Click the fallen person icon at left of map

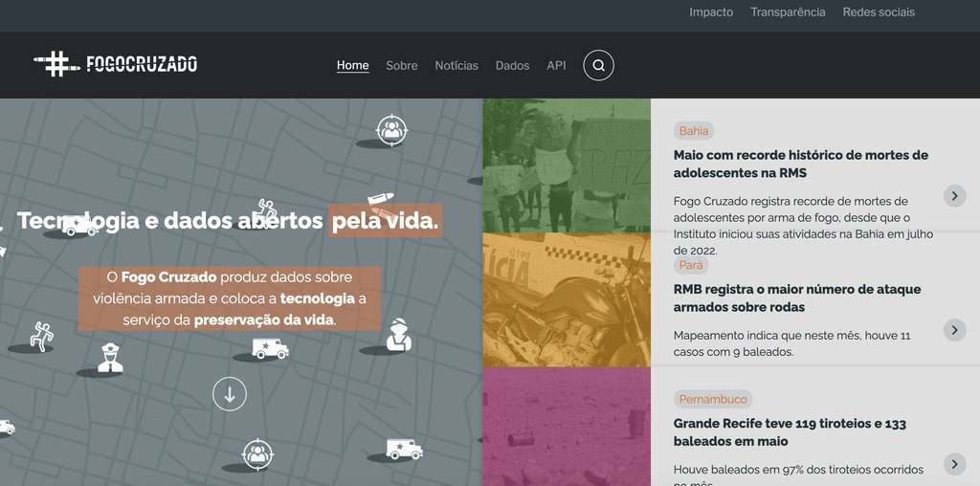click(x=42, y=336)
